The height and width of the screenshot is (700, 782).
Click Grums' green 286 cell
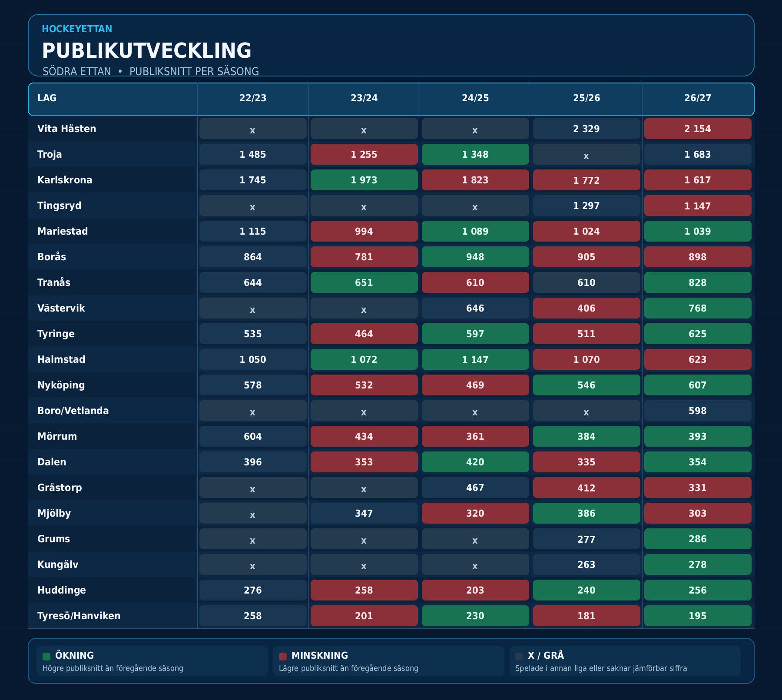[698, 539]
